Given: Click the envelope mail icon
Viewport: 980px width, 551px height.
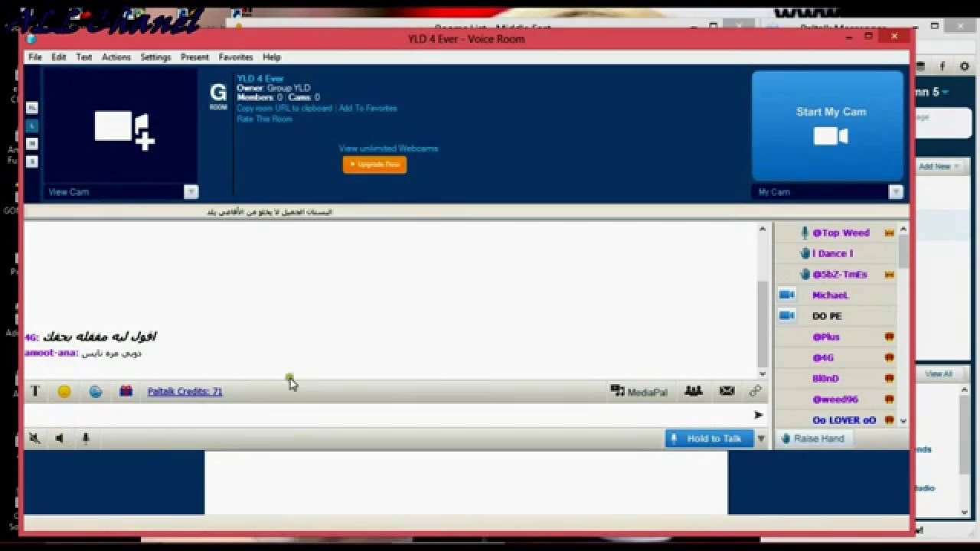Looking at the screenshot, I should [x=727, y=391].
